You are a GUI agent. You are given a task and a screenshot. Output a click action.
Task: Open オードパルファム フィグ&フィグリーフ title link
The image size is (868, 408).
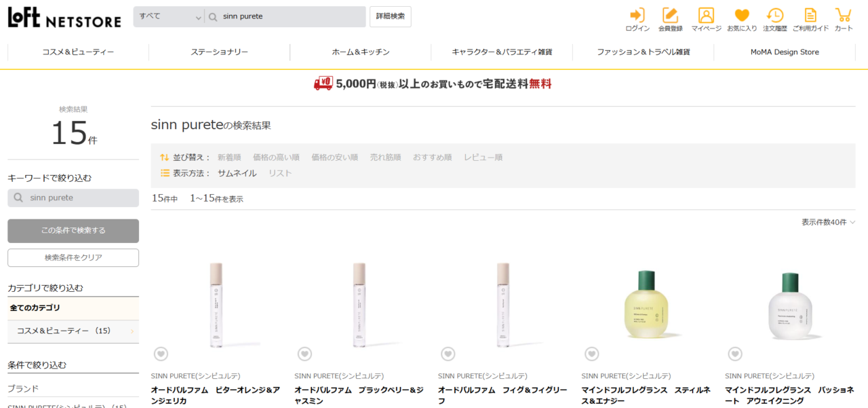point(502,395)
